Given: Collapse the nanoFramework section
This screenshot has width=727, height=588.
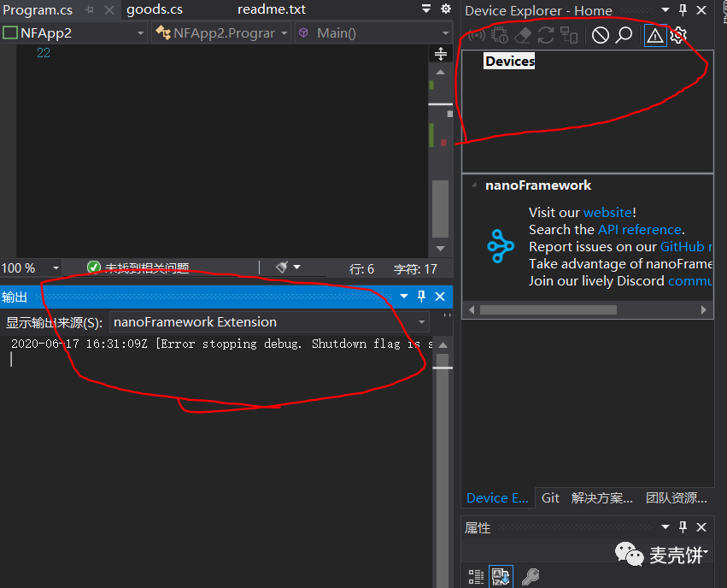Looking at the screenshot, I should (x=474, y=185).
